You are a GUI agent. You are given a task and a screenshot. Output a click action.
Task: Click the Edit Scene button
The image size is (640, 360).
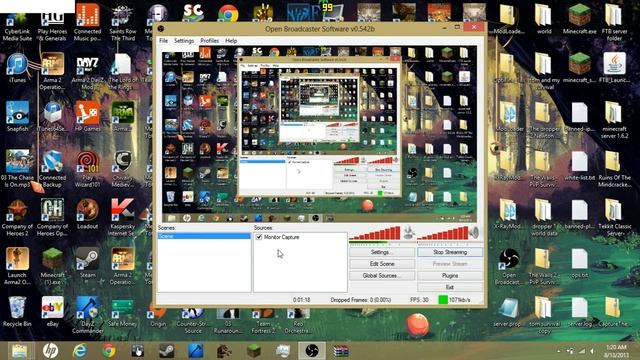pyautogui.click(x=382, y=264)
